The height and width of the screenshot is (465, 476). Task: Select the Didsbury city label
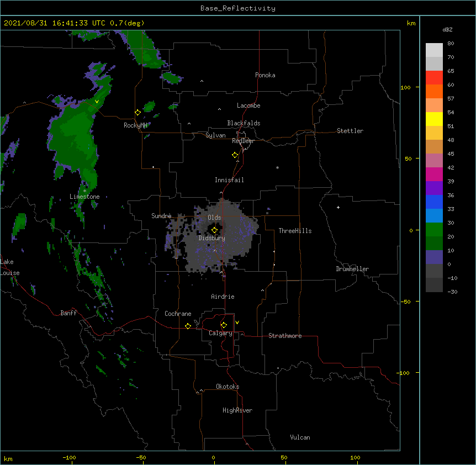[x=212, y=238]
